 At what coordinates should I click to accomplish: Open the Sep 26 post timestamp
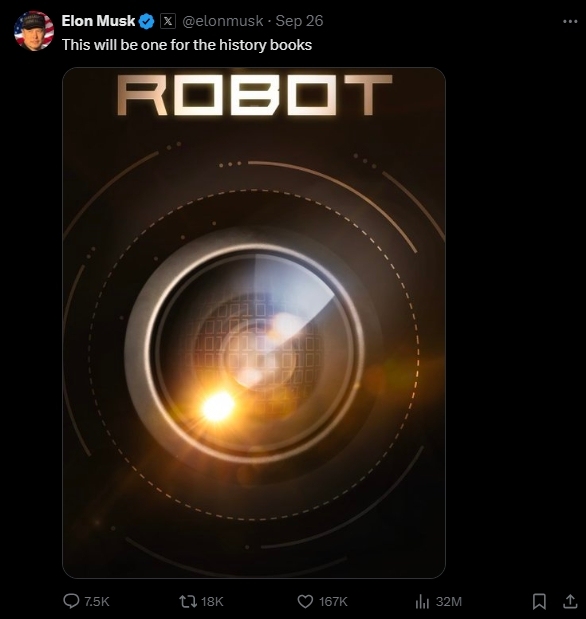[x=299, y=21]
